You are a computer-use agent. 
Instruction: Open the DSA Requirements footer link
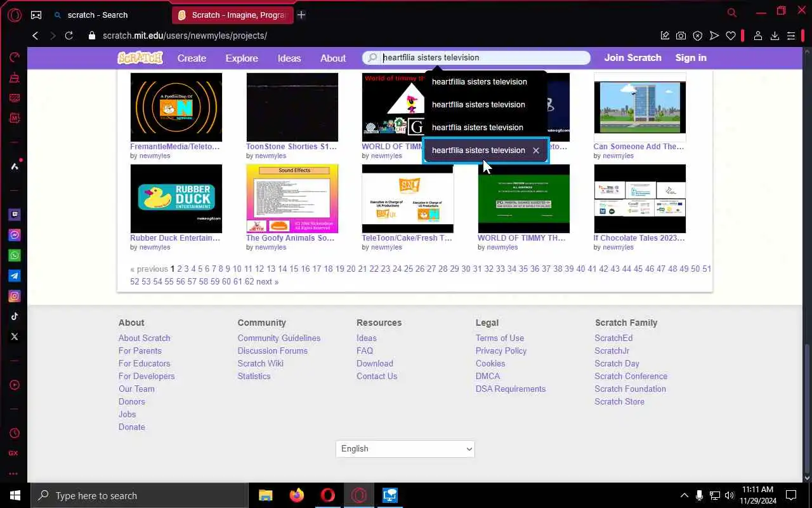[511, 389]
